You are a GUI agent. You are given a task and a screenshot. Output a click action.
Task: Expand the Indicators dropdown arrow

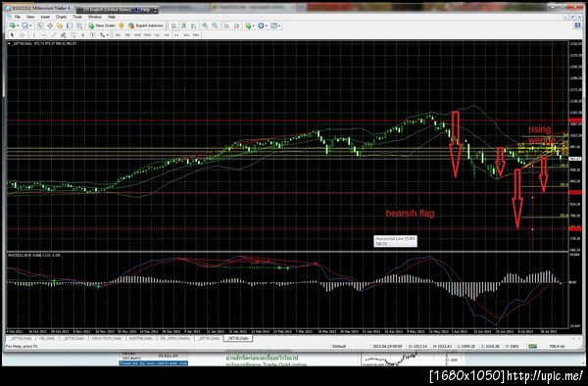pos(254,25)
